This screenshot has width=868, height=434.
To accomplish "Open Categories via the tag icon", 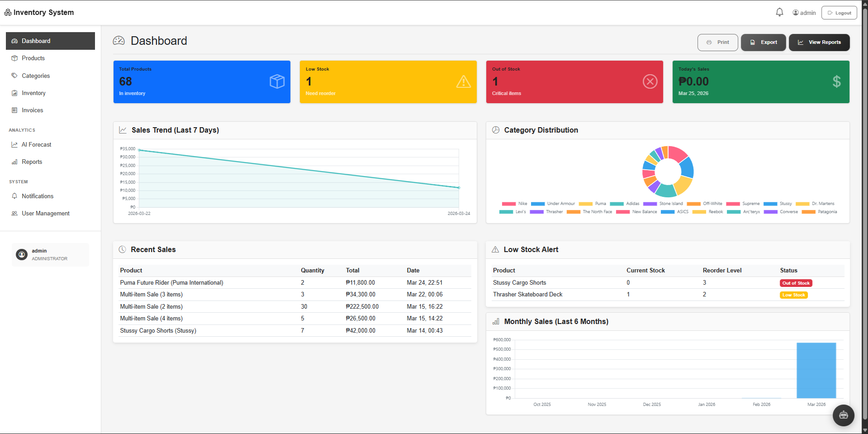I will (x=15, y=76).
